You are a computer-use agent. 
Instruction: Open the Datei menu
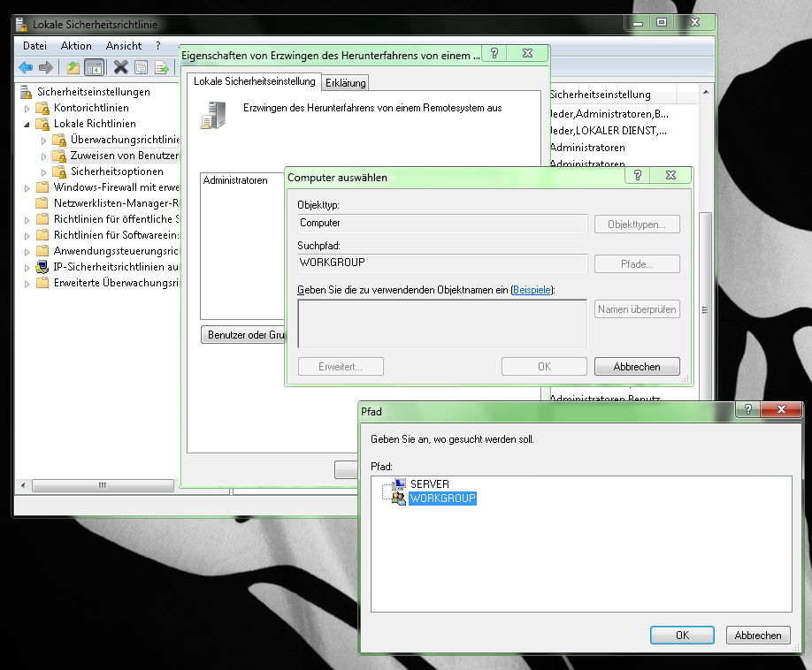click(34, 46)
